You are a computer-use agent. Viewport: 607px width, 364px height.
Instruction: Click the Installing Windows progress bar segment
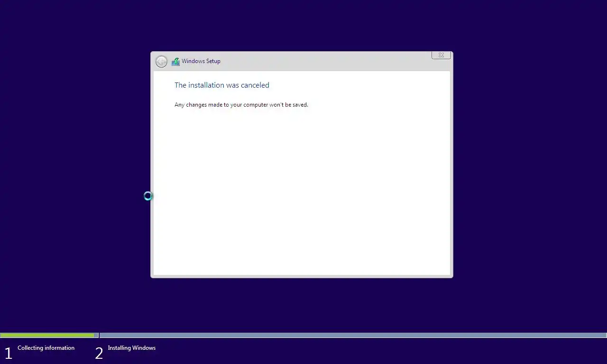pyautogui.click(x=353, y=335)
